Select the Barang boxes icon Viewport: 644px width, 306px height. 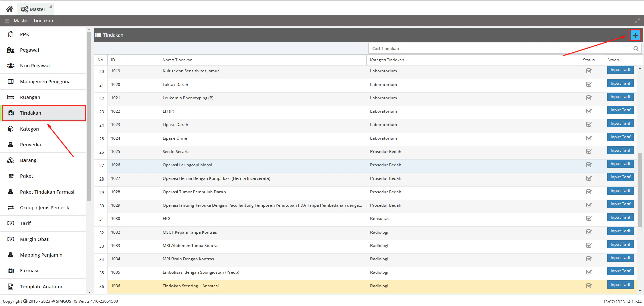[x=11, y=160]
